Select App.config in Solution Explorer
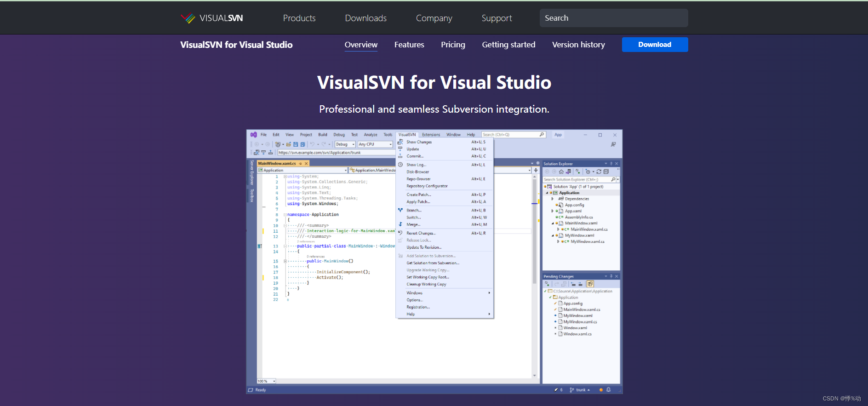Screen dimensions: 868x406 tap(574, 205)
